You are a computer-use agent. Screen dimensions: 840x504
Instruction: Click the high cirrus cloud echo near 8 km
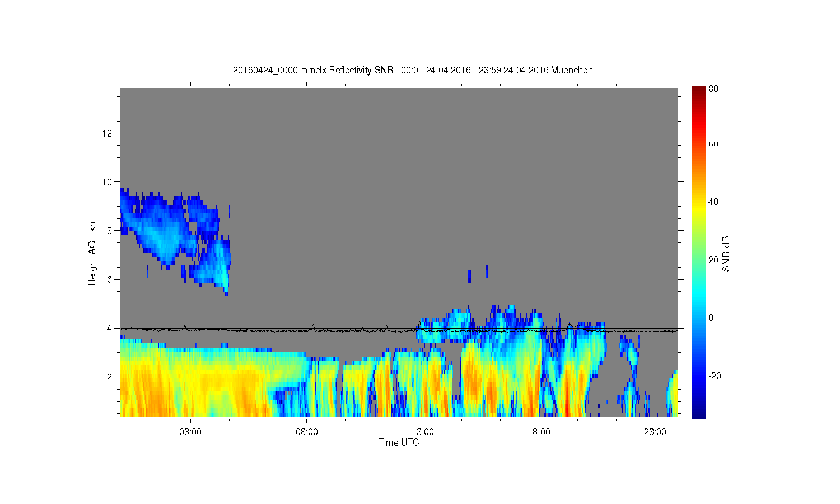coord(162,232)
